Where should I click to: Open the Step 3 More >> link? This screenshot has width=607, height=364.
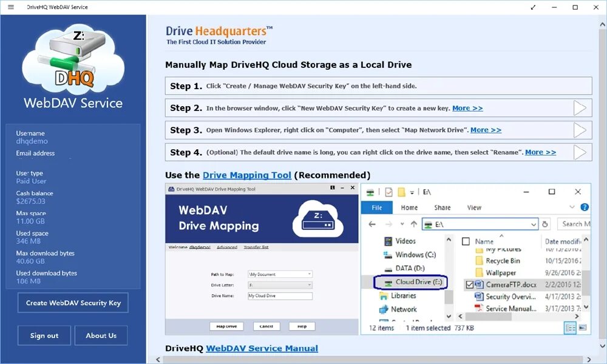486,130
